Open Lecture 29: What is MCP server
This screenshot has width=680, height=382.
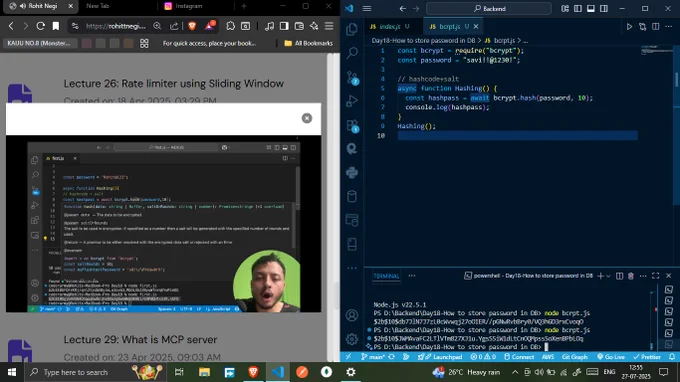[140, 340]
